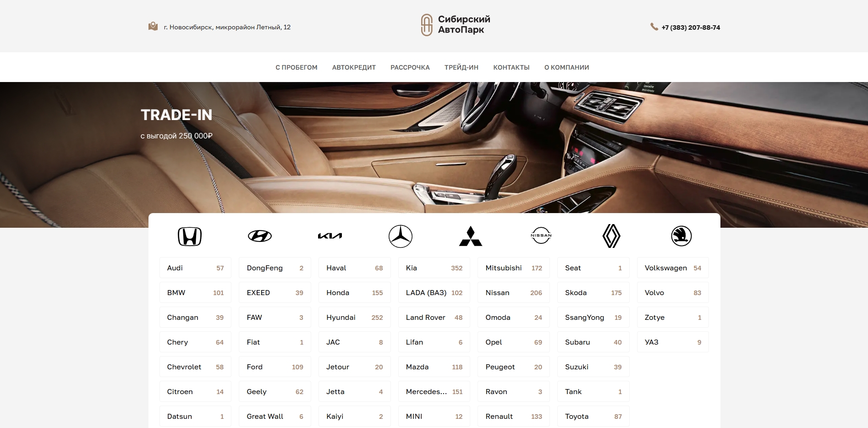This screenshot has width=868, height=428.
Task: Select the Honda 155 list entry
Action: tap(355, 292)
